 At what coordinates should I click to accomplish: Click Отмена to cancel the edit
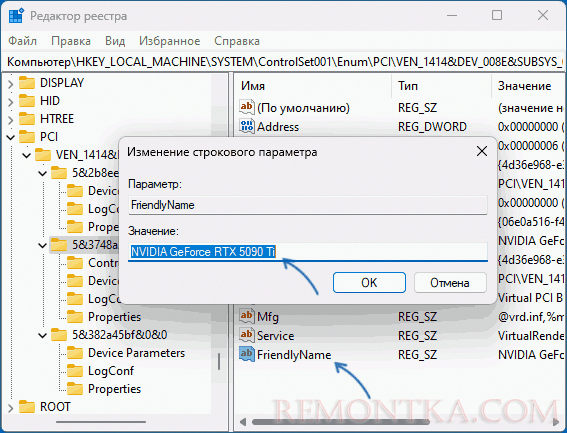[x=450, y=283]
